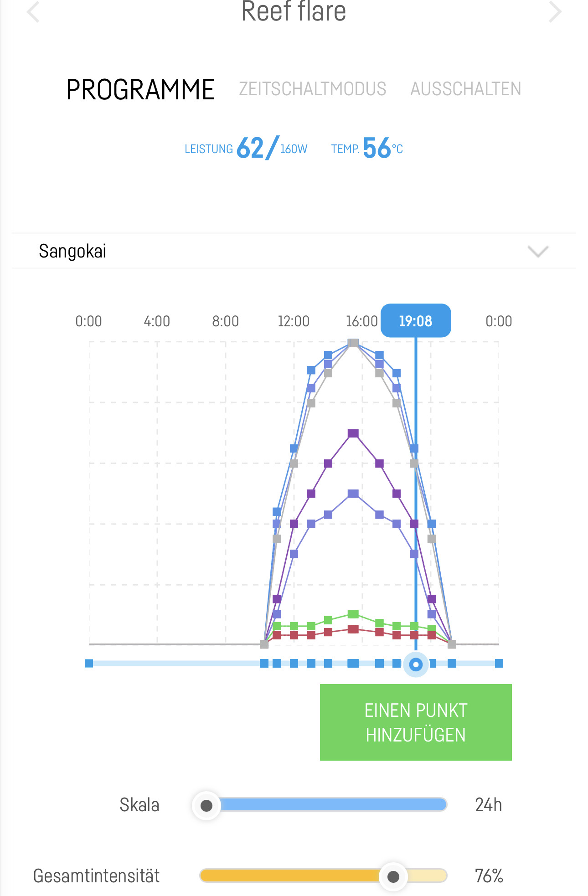Go to previous device with left arrow
Image resolution: width=588 pixels, height=896 pixels.
tap(33, 12)
